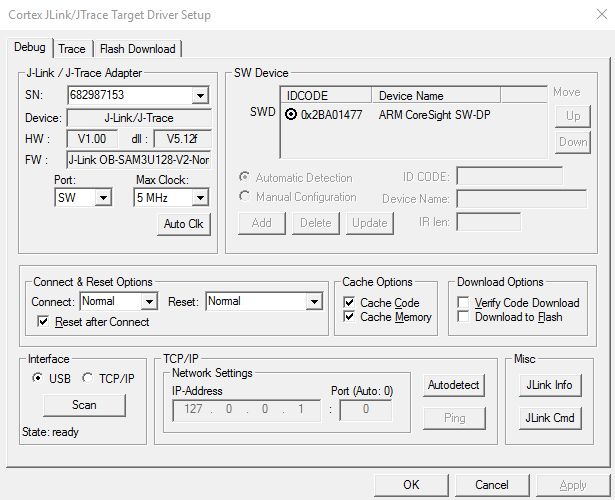Image resolution: width=615 pixels, height=500 pixels.
Task: Click the IDCODE column header
Action: (x=326, y=95)
